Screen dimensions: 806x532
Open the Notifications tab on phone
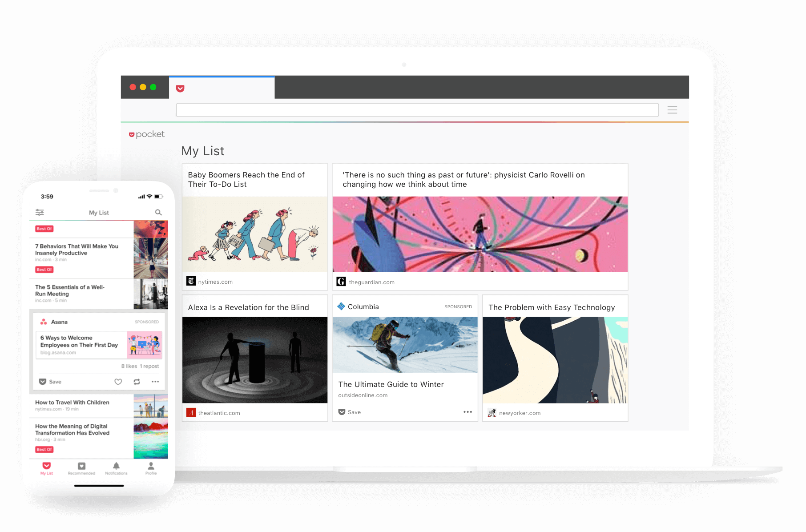[x=116, y=468]
